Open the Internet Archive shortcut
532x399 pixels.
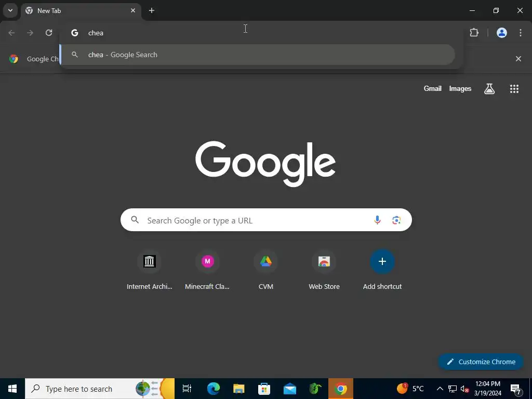[x=149, y=270]
